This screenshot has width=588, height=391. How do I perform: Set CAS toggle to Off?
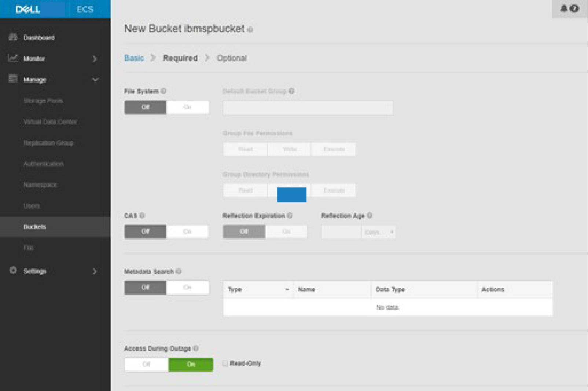coord(145,231)
